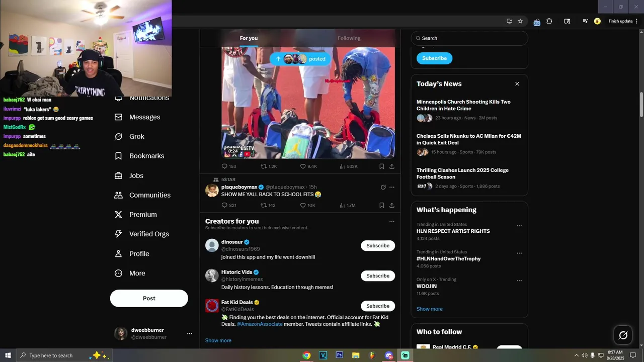This screenshot has width=644, height=362.
Task: Play the video in the post
Action: (308, 103)
